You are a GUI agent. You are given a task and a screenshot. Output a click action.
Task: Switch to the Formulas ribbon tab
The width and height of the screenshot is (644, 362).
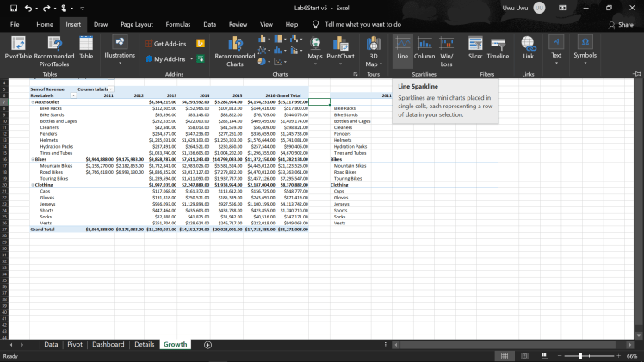point(178,25)
